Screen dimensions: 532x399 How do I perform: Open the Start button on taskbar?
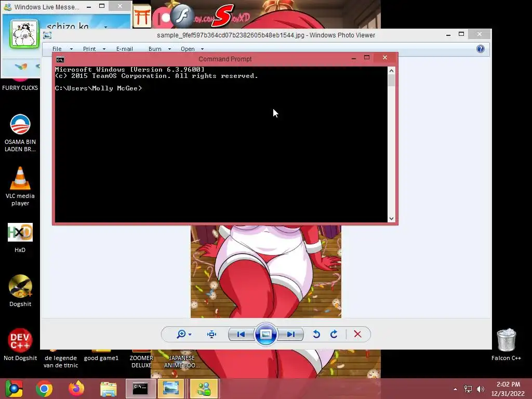coord(14,389)
